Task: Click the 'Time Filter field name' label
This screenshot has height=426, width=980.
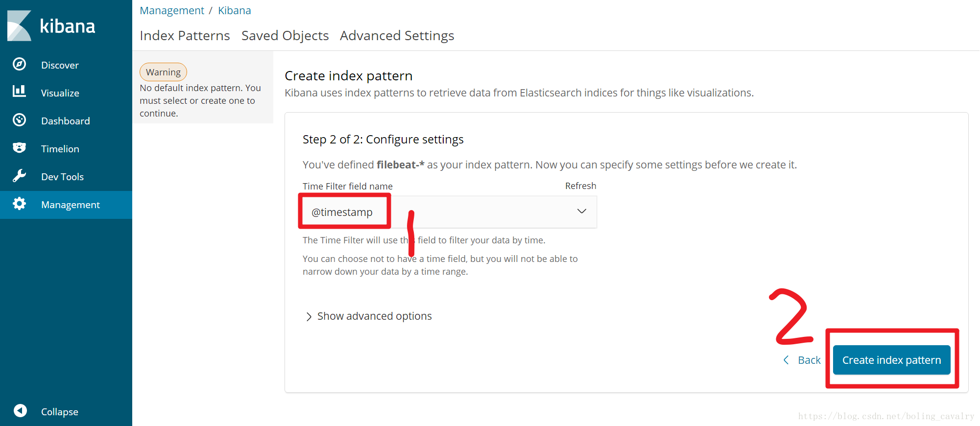Action: [348, 186]
